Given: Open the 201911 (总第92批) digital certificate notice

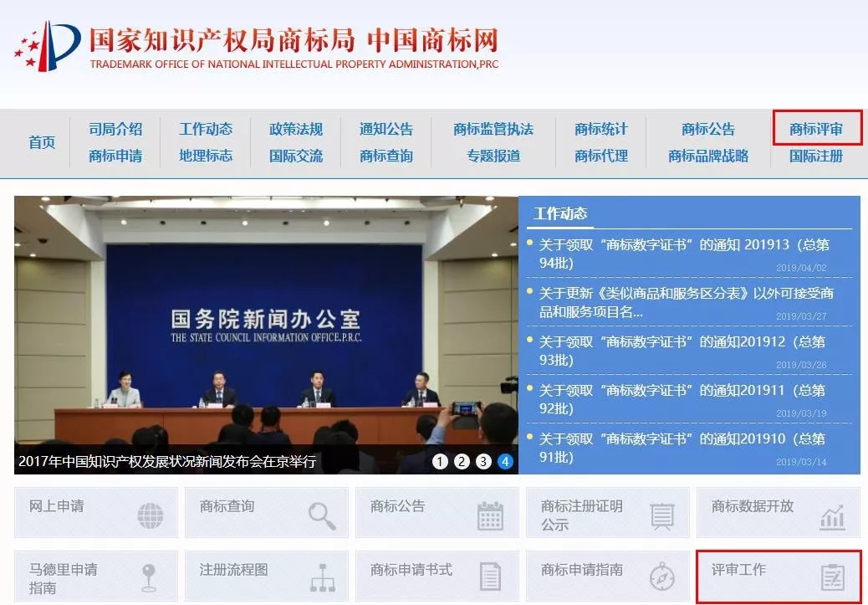Looking at the screenshot, I should (x=682, y=399).
